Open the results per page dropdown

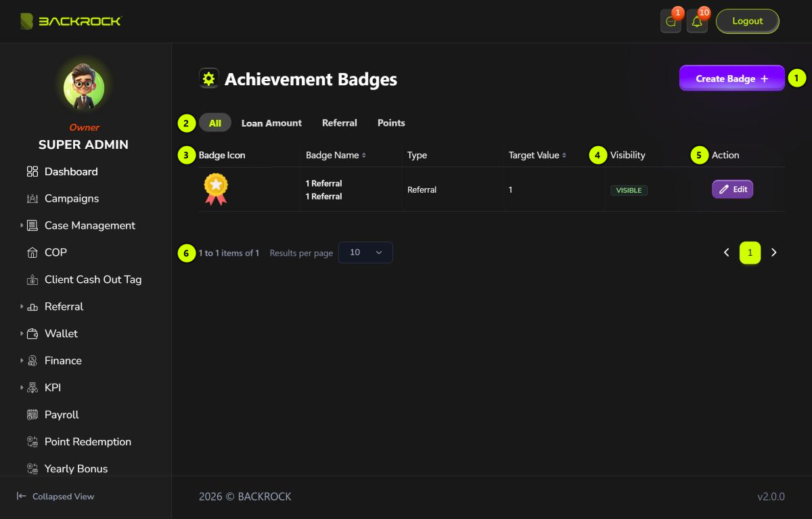pyautogui.click(x=365, y=252)
